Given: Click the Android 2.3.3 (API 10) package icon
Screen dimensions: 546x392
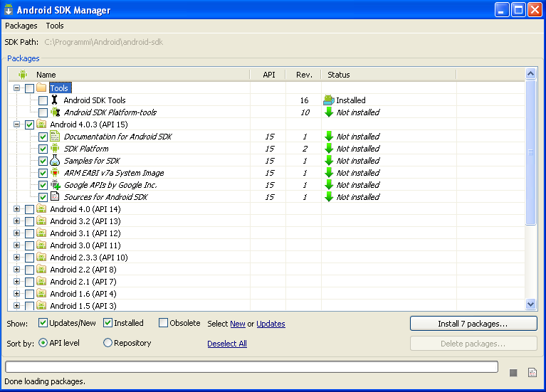Looking at the screenshot, I should click(41, 257).
